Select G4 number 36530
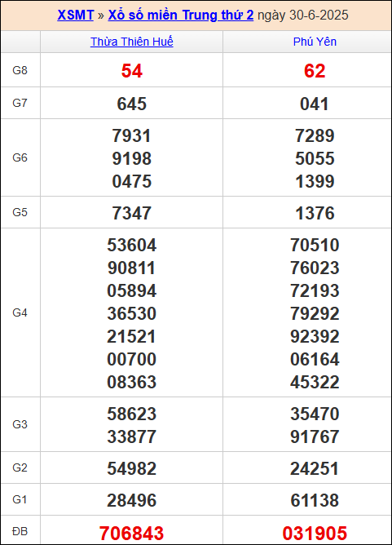392x545 pixels. pos(131,313)
